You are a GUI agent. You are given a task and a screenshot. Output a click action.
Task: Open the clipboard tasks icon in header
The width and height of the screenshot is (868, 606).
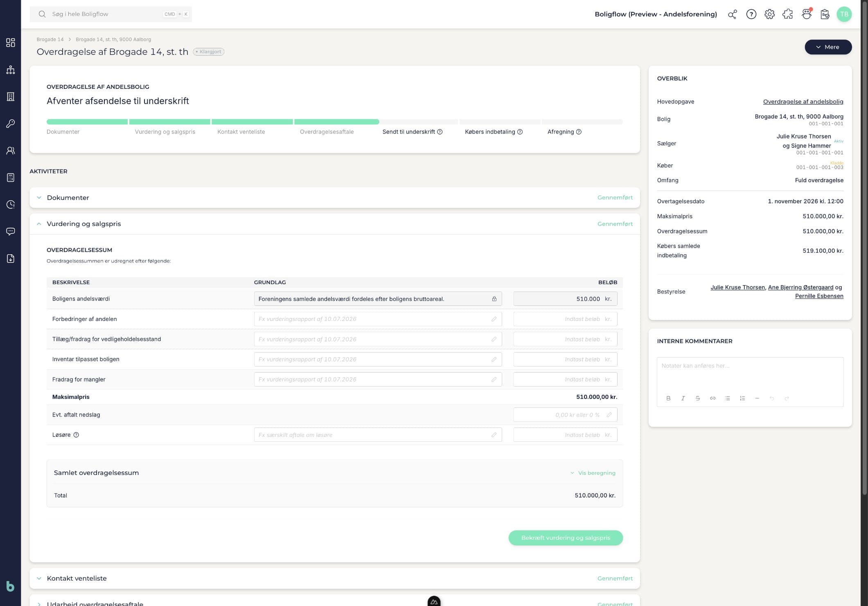click(x=825, y=14)
